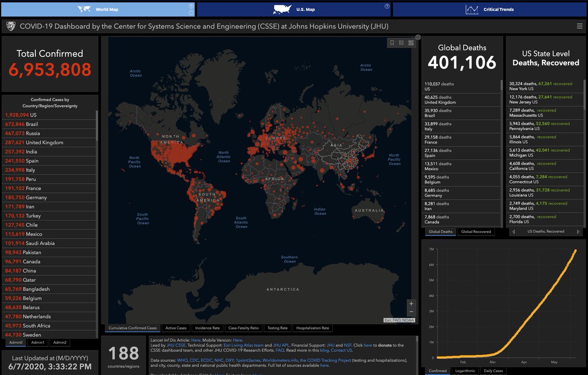Select Testing Rate map tab

pos(277,328)
